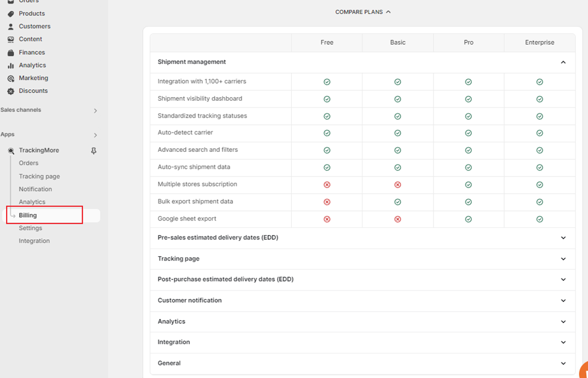Select Notification in the TrackingMore submenu

[x=35, y=189]
